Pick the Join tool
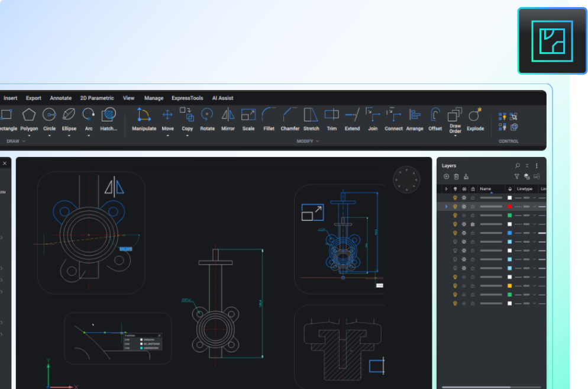Viewport: 588px width, 389px height. click(373, 120)
